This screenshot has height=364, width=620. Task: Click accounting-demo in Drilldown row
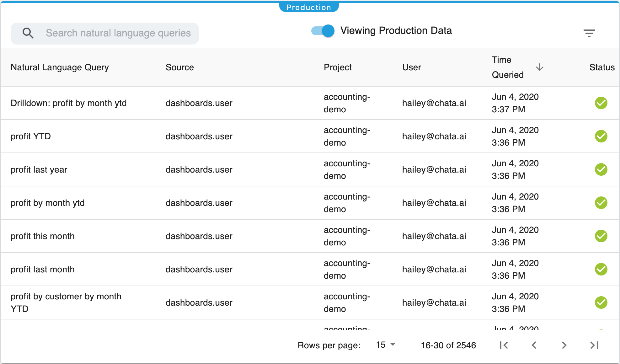pos(347,103)
